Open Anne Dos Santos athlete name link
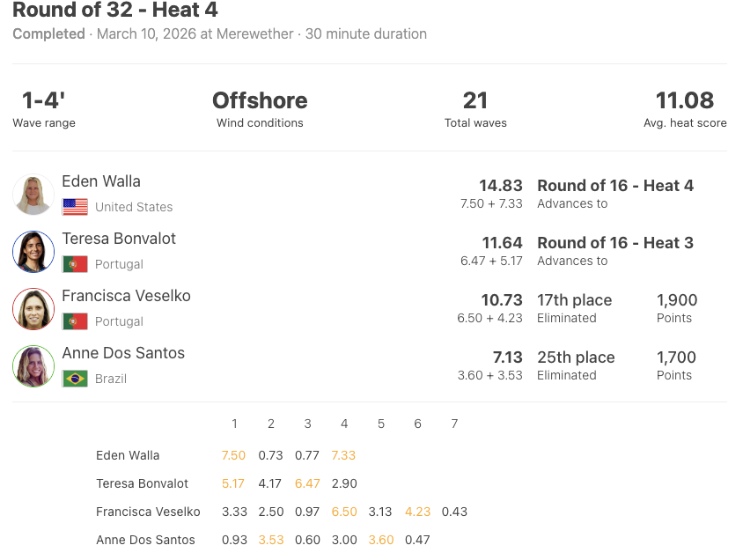The image size is (743, 560). (x=123, y=353)
